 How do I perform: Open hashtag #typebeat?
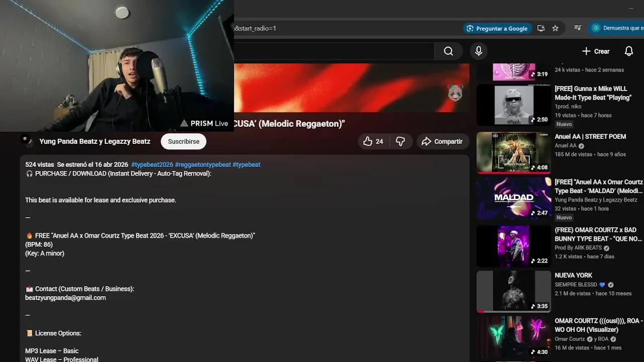[247, 164]
